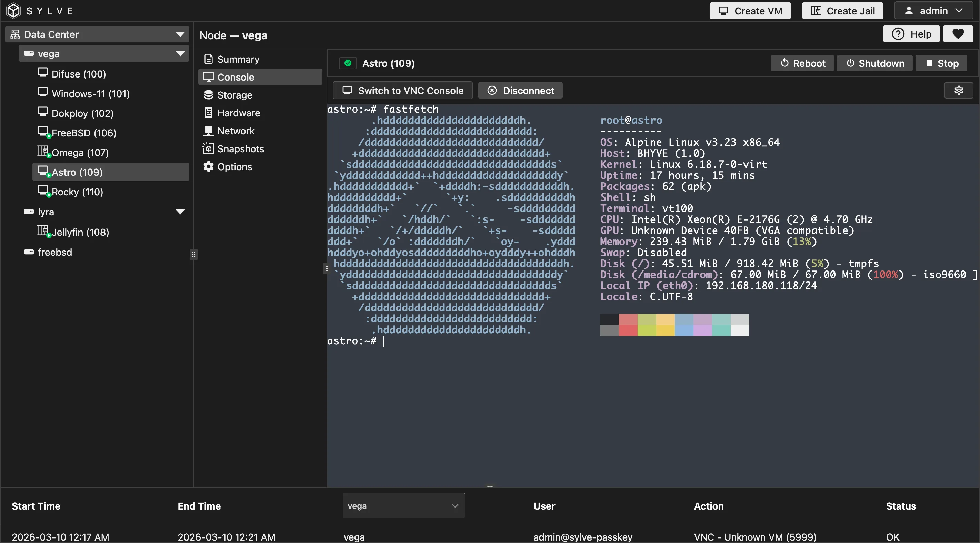Click the favorites heart icon
Image resolution: width=980 pixels, height=543 pixels.
(958, 34)
